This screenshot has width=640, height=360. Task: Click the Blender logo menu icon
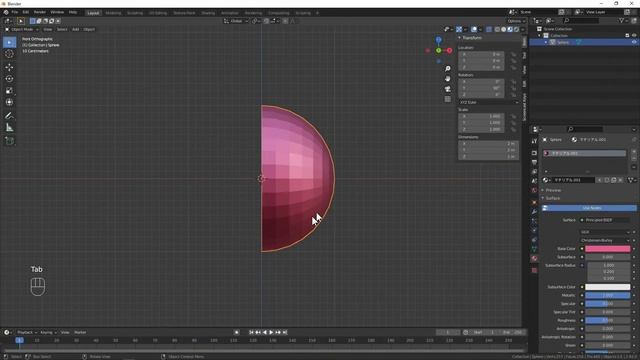pos(6,12)
